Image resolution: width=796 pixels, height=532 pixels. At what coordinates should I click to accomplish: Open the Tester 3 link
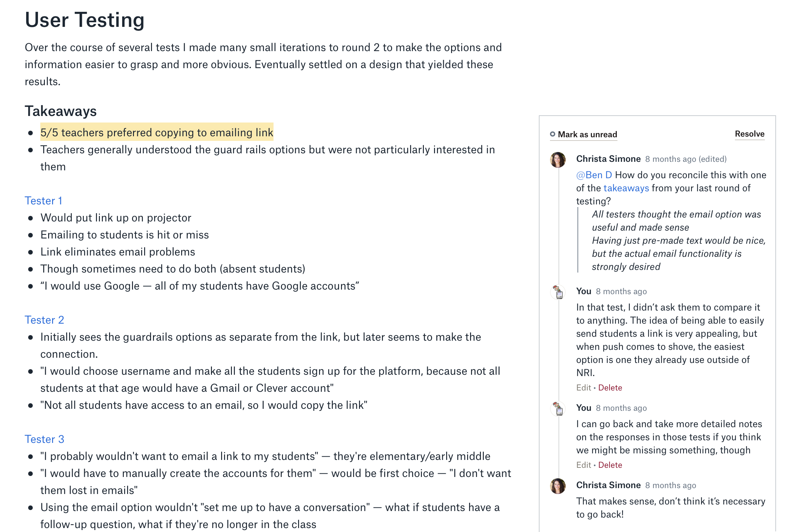45,439
